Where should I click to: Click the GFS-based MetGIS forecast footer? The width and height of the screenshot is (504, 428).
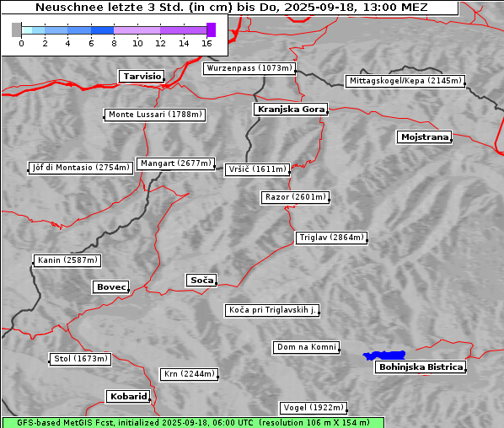193,423
